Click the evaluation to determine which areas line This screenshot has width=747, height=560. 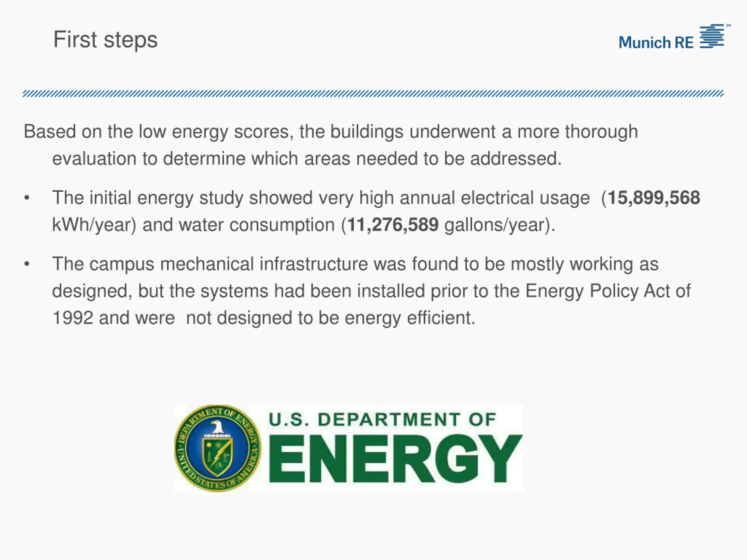point(307,159)
